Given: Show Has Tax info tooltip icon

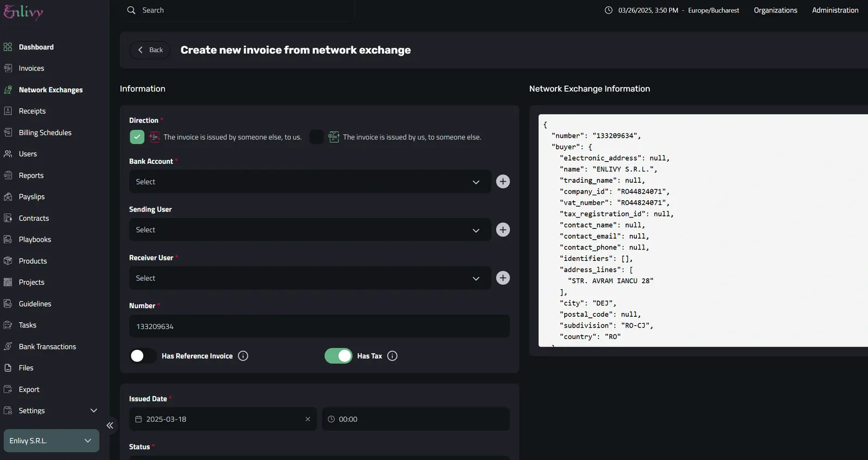Looking at the screenshot, I should 392,356.
